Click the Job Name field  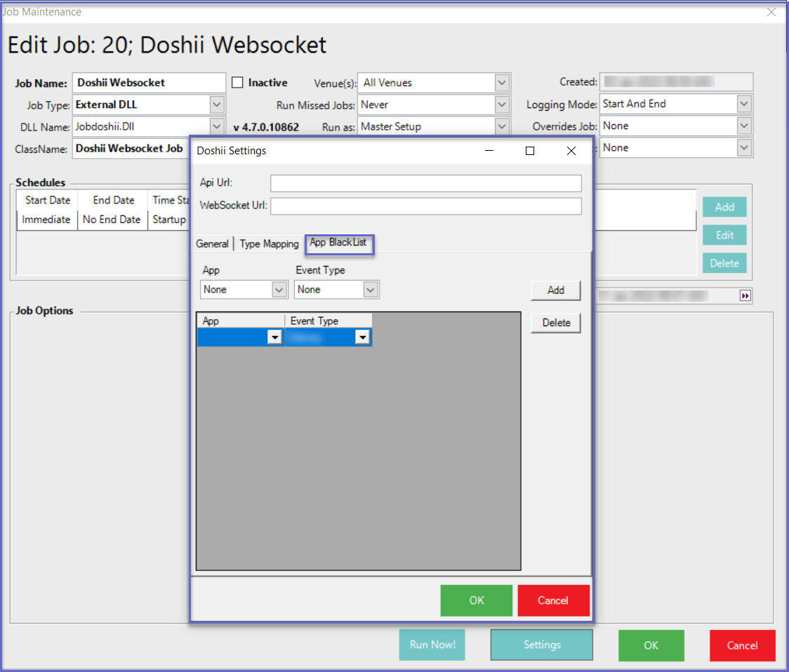pyautogui.click(x=149, y=83)
